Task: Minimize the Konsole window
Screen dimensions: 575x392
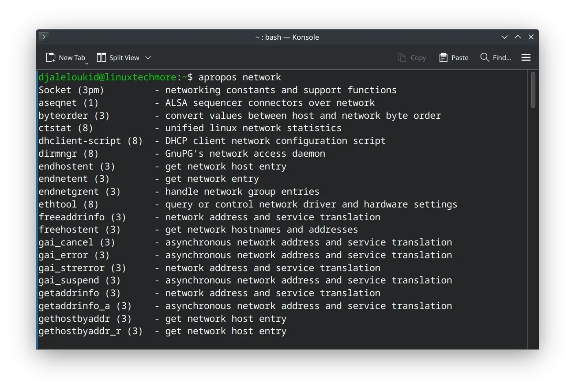Action: coord(504,37)
